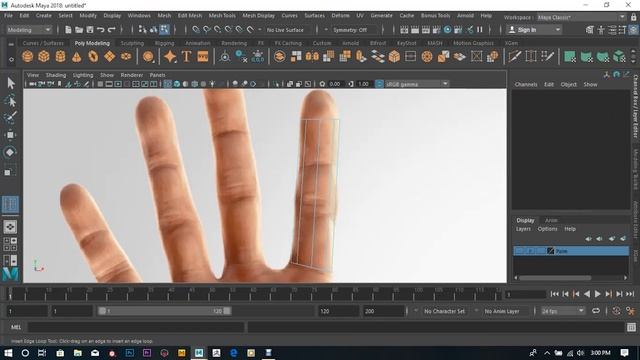
Task: Click No Live Surface field
Action: coord(285,30)
